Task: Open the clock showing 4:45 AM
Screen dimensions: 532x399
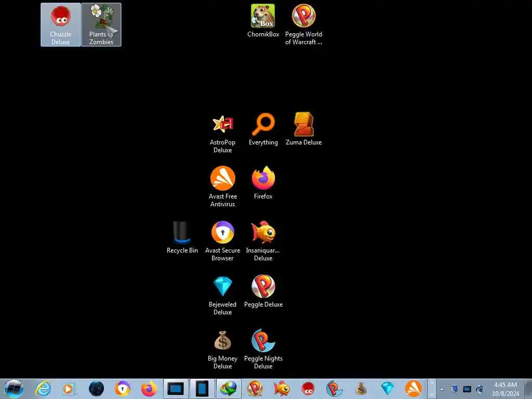Action: click(x=506, y=389)
